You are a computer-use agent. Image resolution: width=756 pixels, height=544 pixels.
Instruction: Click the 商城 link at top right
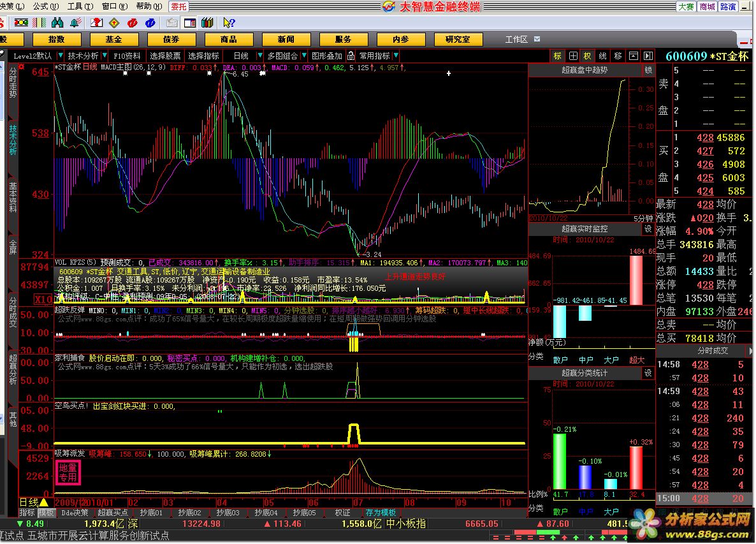coord(708,7)
